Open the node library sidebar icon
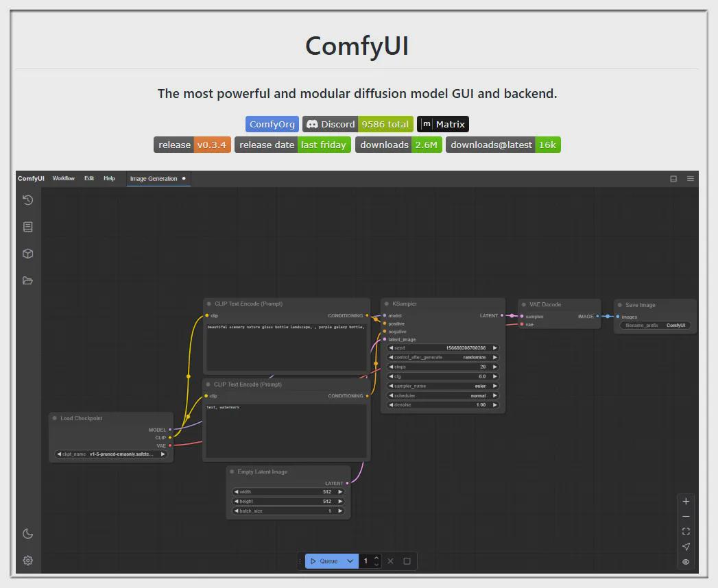The width and height of the screenshot is (718, 588). (27, 227)
